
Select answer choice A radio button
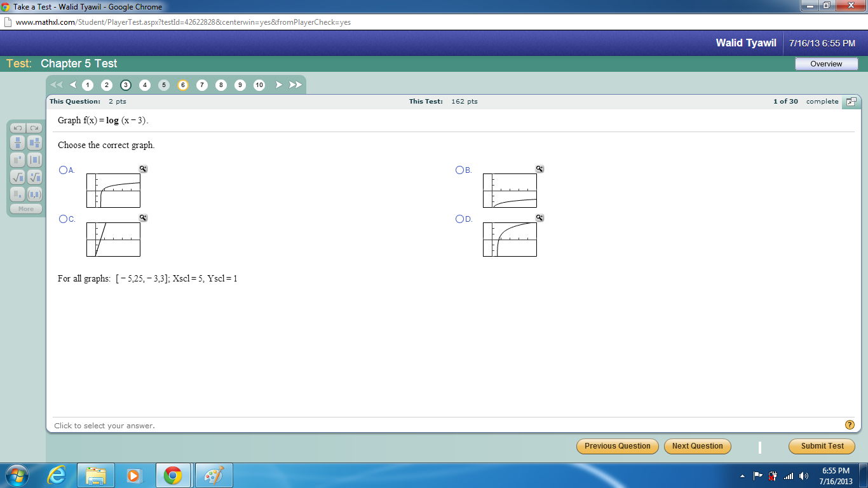click(x=62, y=169)
